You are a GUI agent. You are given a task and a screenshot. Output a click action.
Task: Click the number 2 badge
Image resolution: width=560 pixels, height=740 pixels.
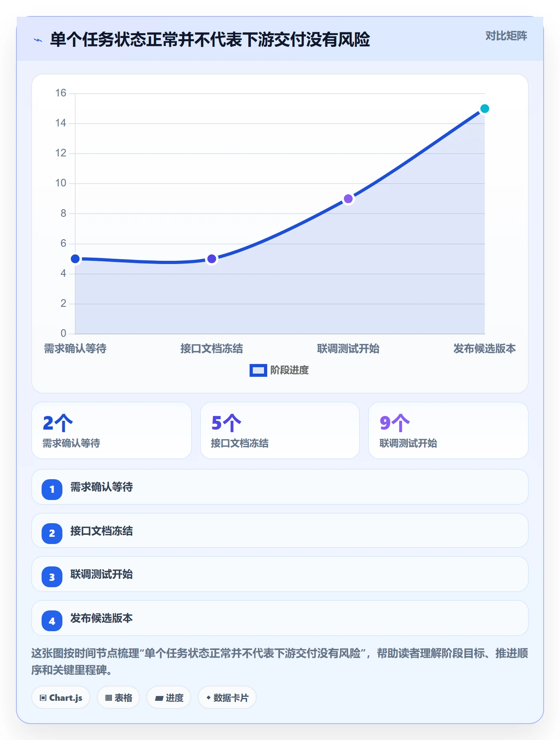[52, 533]
